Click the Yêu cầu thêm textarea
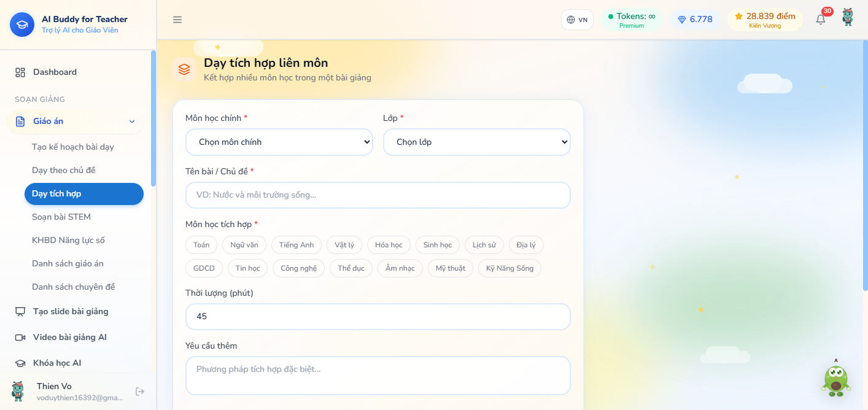 click(378, 376)
